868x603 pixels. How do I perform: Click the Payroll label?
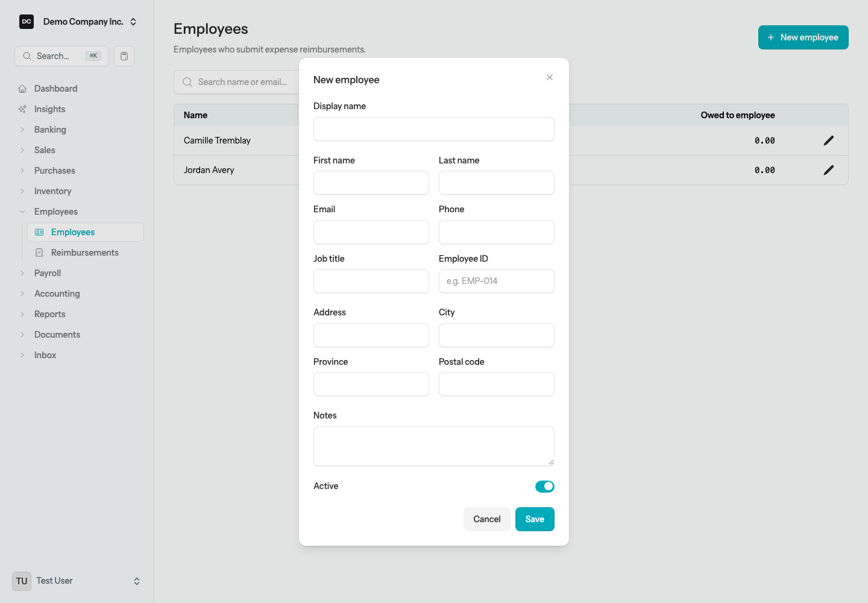point(48,273)
